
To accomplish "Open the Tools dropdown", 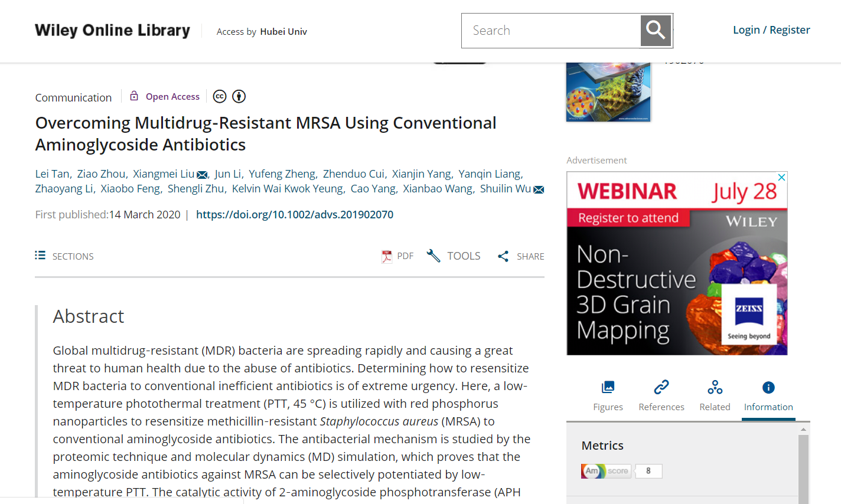I will 454,256.
